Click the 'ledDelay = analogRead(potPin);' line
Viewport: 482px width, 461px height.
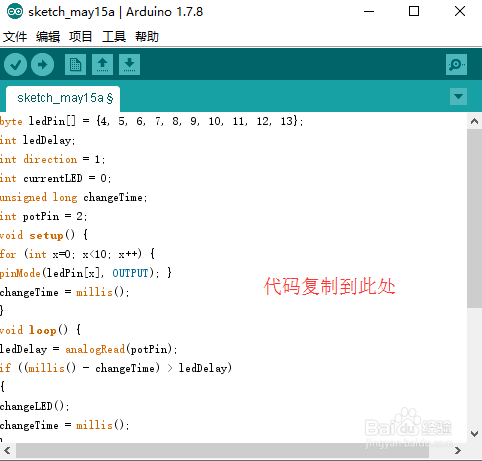[x=89, y=349]
